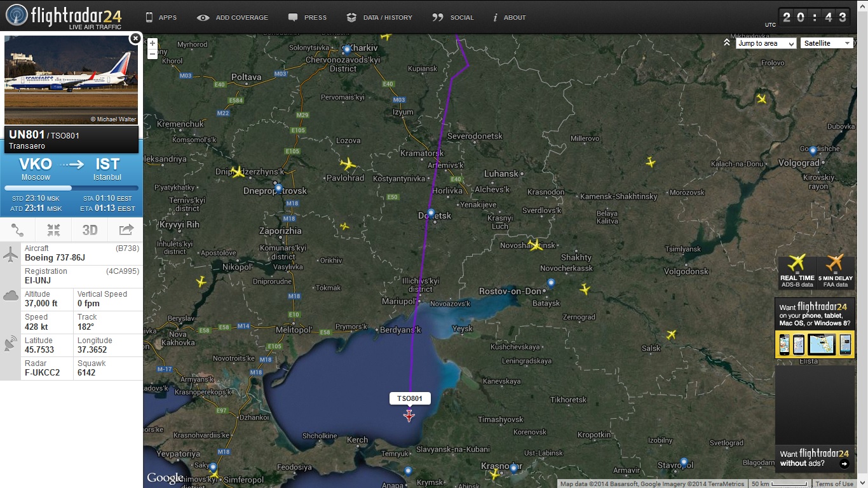
Task: Click the yellow plane near Pavlohrad
Action: (348, 165)
